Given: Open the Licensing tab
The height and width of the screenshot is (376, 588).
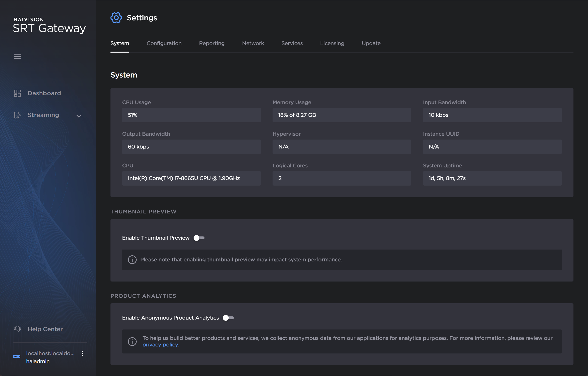Looking at the screenshot, I should 332,43.
